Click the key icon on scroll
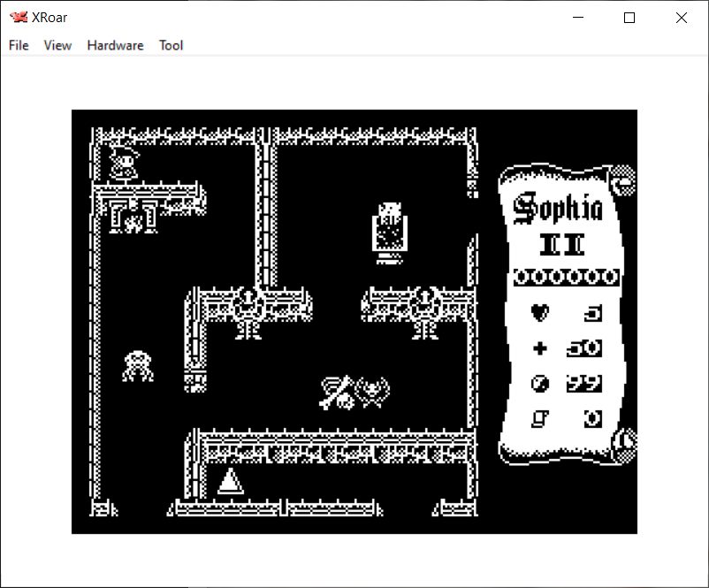Viewport: 709px width, 588px height. tap(539, 418)
